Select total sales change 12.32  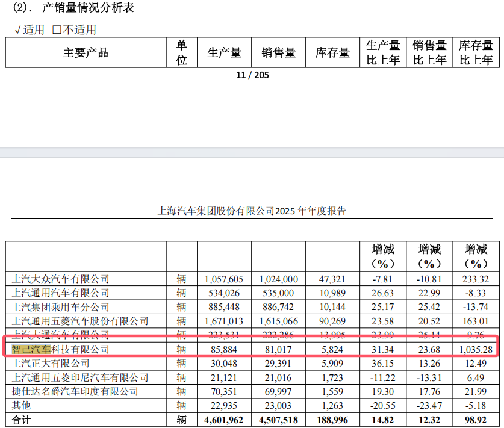point(429,420)
